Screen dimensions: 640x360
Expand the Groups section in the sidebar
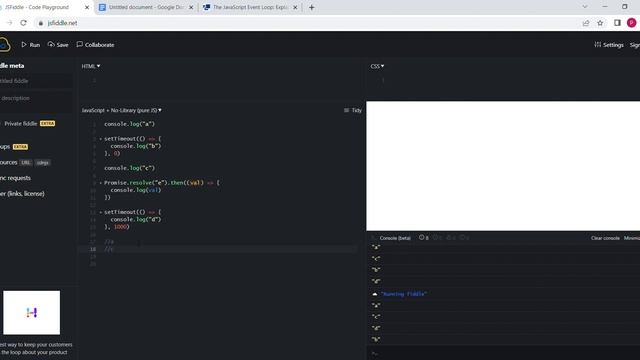click(5, 147)
